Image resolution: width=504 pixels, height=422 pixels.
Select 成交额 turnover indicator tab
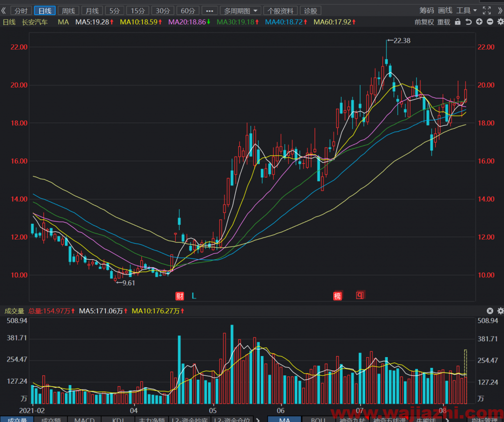click(51, 419)
